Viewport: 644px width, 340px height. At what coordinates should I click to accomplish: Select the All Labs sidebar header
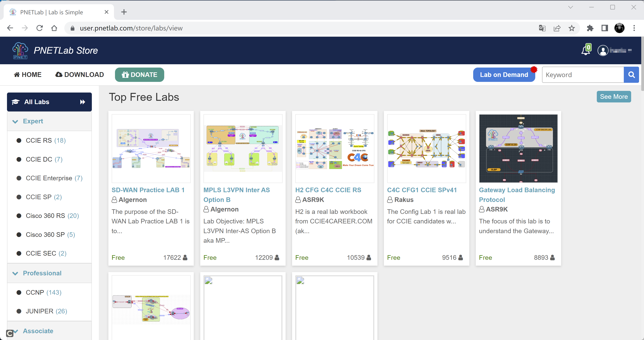point(49,102)
